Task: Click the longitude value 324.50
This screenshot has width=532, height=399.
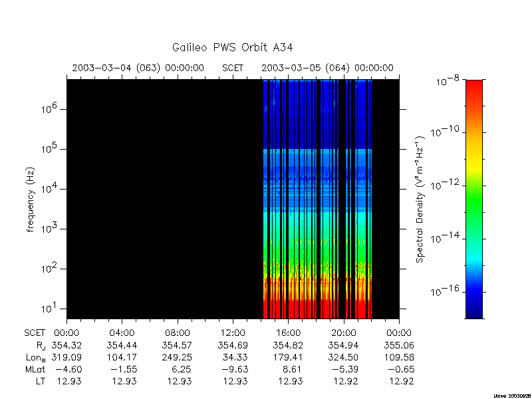Action: click(x=344, y=357)
